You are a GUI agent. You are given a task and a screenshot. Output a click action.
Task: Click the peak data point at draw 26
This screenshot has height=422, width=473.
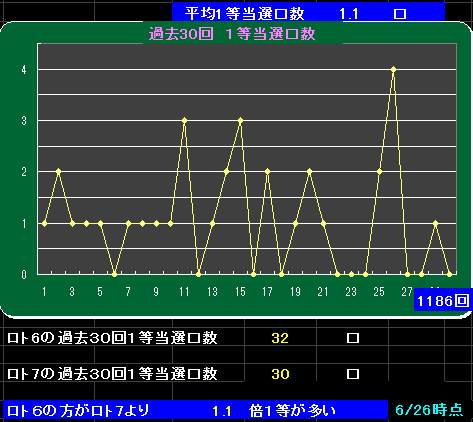click(393, 69)
